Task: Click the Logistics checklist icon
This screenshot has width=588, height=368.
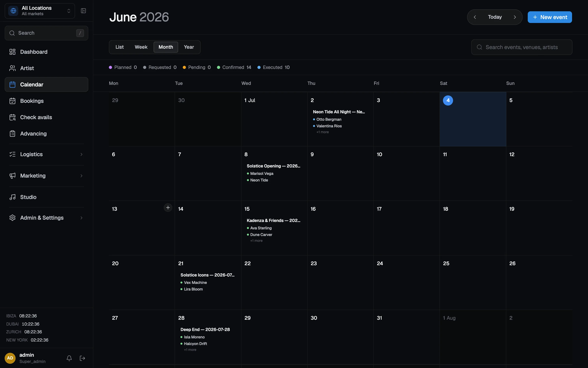Action: 12,154
